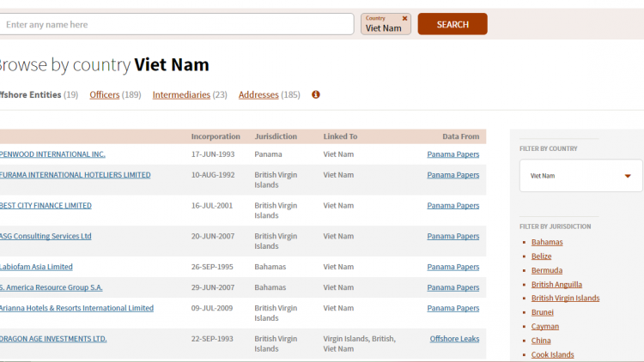Select the Offshore Entities tab
Viewport: 644px width, 362px height.
31,95
